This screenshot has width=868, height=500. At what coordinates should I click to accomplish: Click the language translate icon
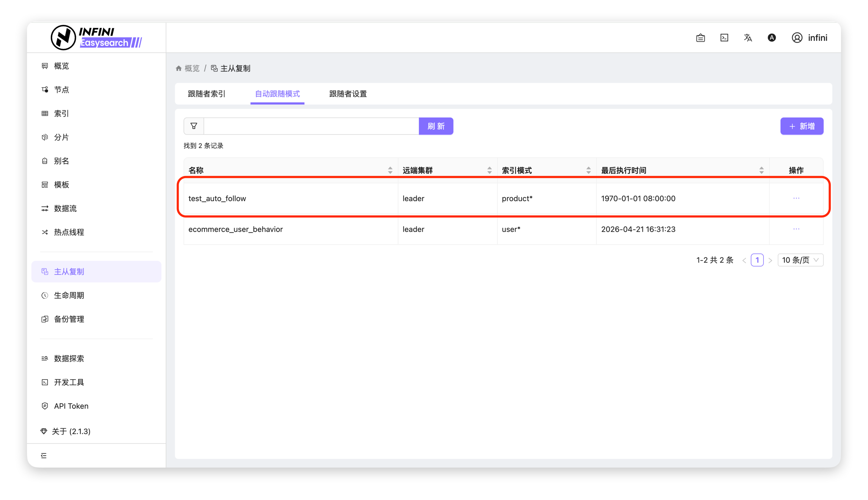click(x=748, y=38)
